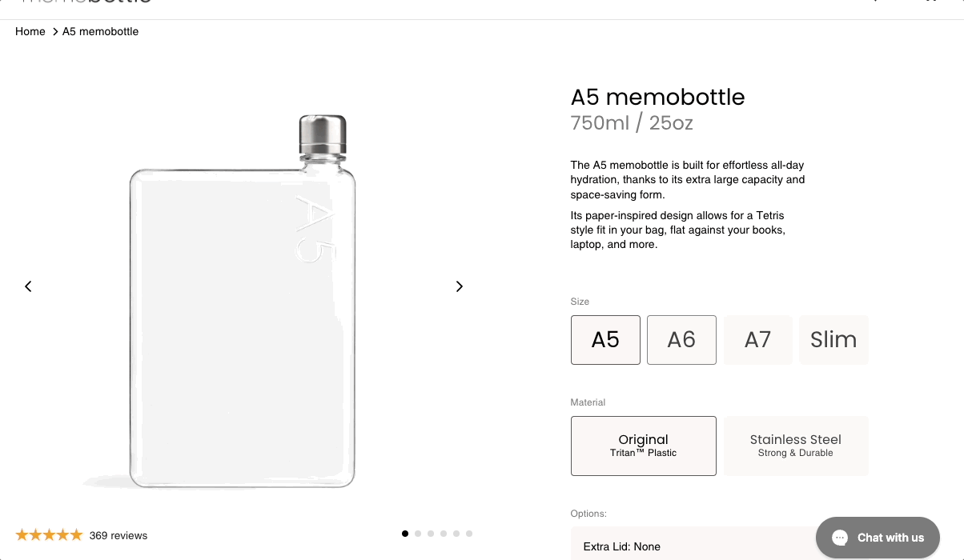Open the Home breadcrumb link

30,32
